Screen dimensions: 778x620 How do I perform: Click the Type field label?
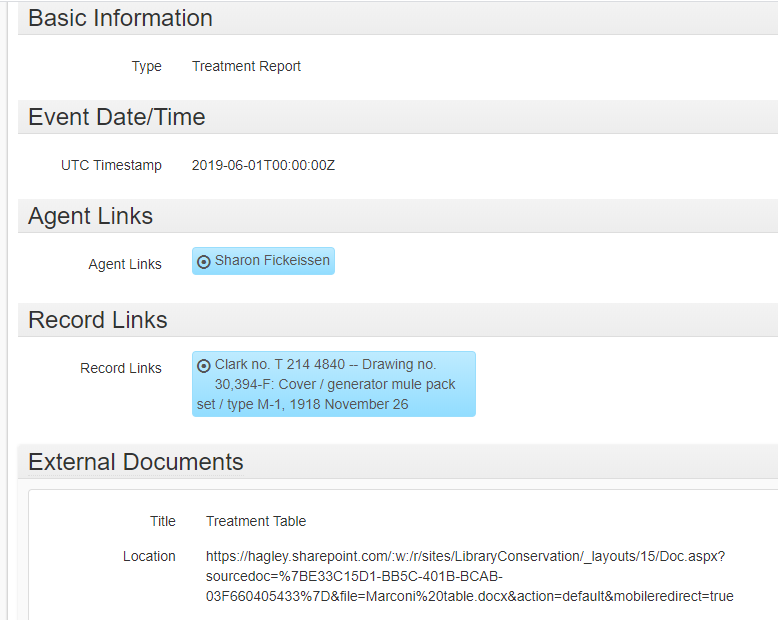146,66
